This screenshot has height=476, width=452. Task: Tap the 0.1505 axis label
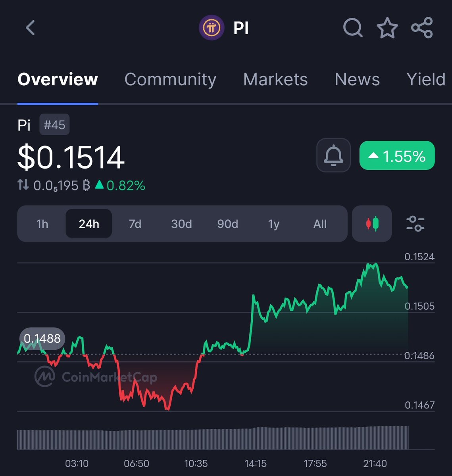pyautogui.click(x=419, y=306)
